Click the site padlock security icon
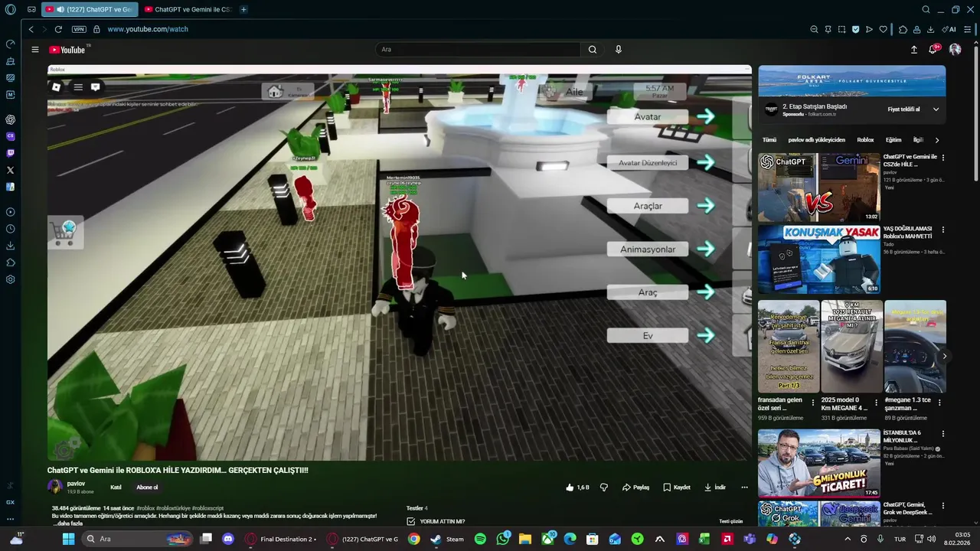The height and width of the screenshot is (551, 980). pyautogui.click(x=96, y=29)
